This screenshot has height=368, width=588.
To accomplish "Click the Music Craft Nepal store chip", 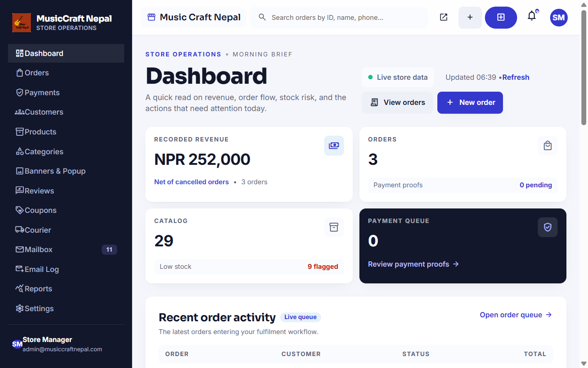I will (x=194, y=18).
